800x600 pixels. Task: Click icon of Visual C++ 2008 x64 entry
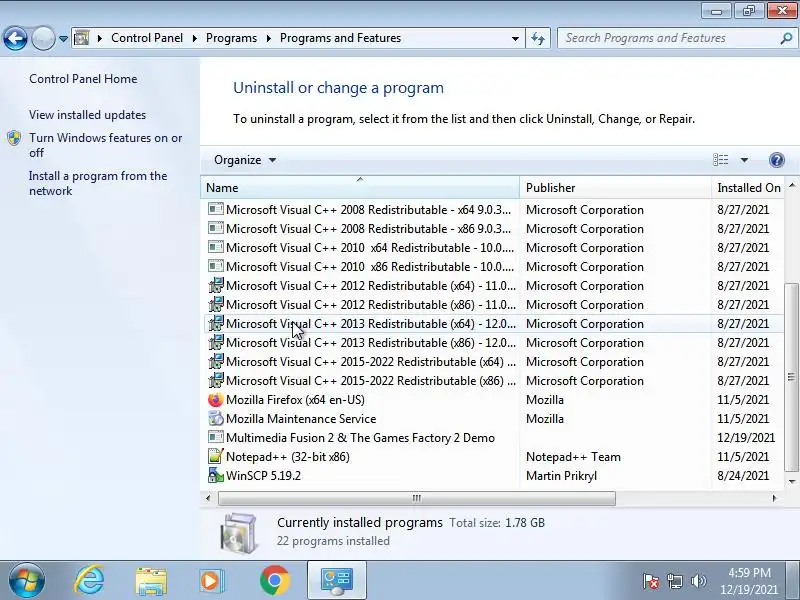click(215, 209)
